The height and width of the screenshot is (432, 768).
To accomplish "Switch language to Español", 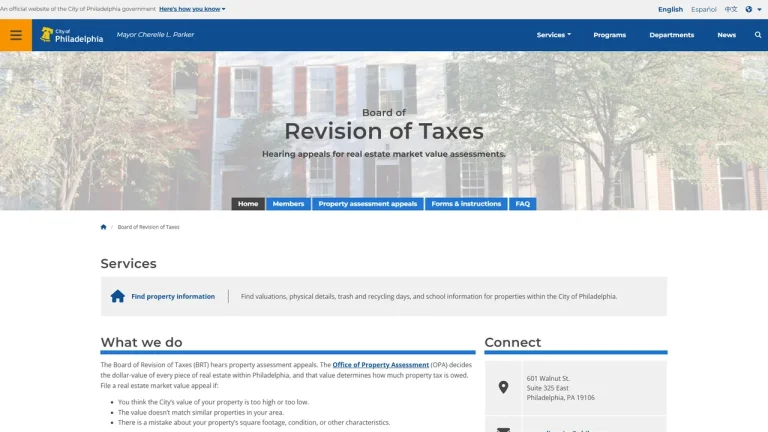I will (703, 9).
